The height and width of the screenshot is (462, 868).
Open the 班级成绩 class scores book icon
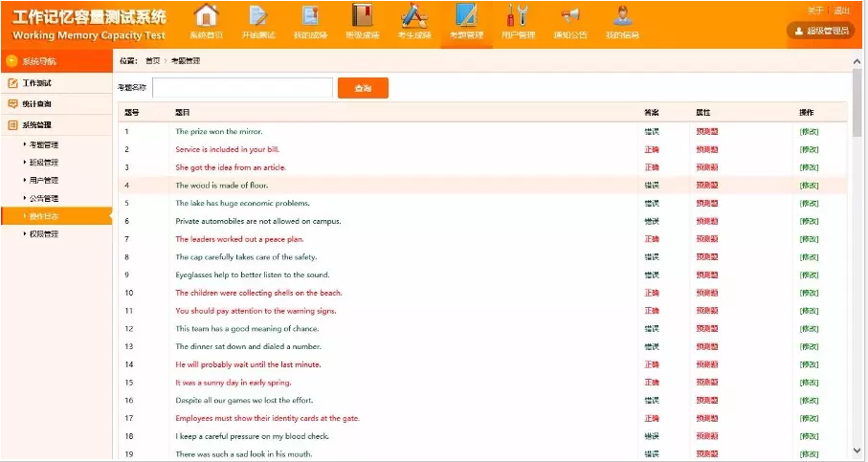[x=362, y=15]
